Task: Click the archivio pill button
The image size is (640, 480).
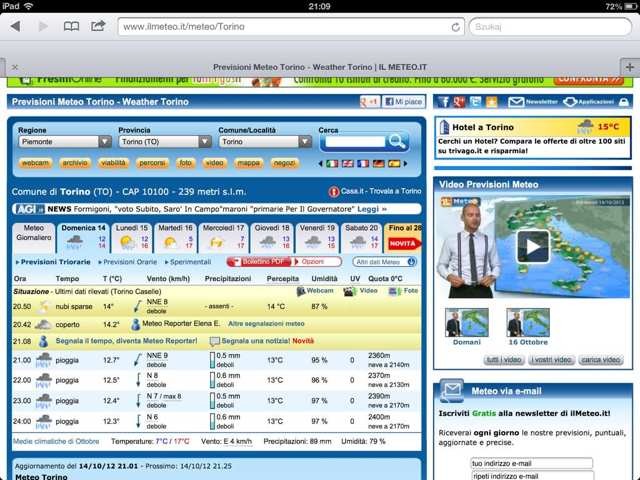Action: click(x=75, y=163)
